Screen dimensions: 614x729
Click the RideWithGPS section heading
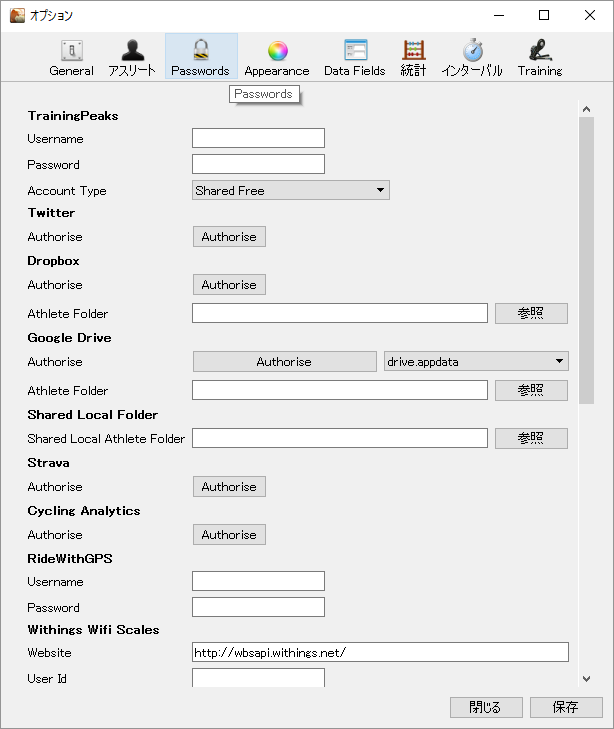coord(70,558)
